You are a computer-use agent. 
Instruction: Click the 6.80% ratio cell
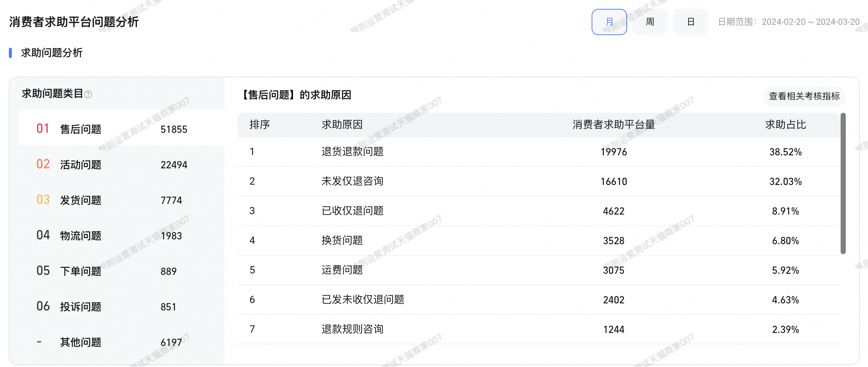pyautogui.click(x=785, y=241)
